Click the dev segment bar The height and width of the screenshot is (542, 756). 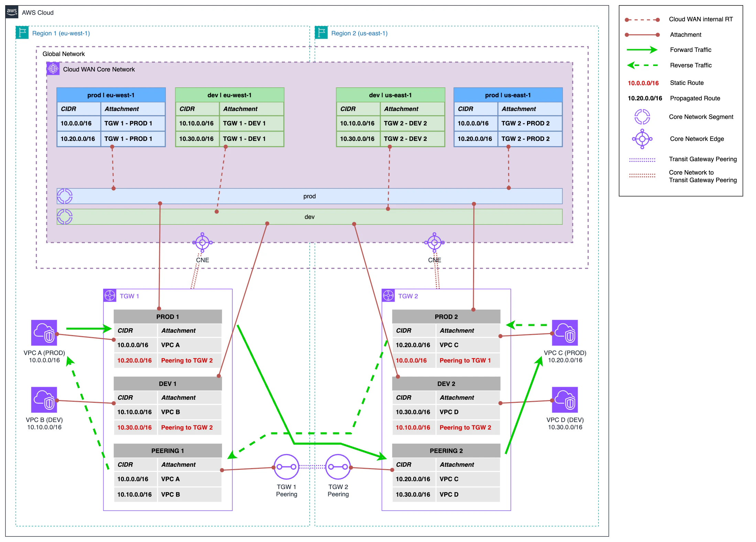tap(309, 217)
